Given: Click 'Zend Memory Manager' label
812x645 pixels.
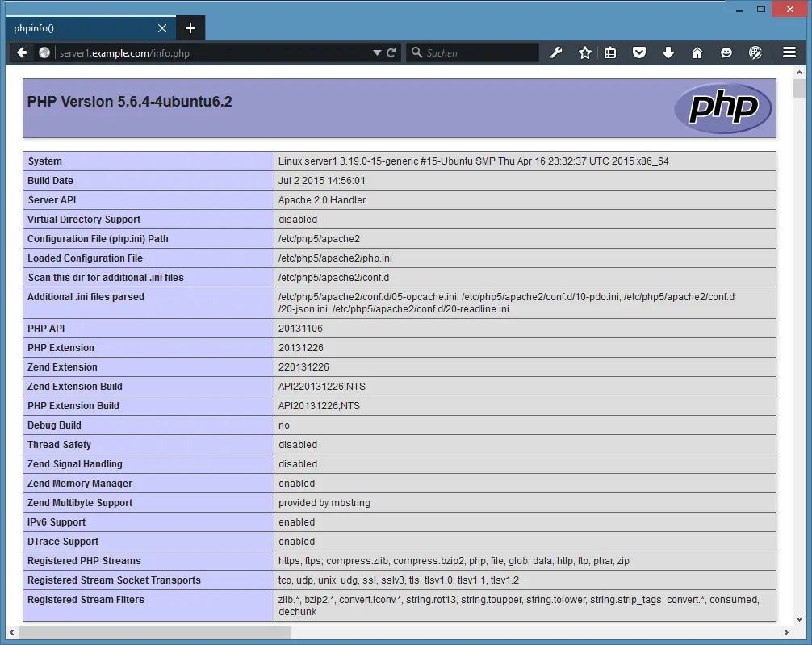Looking at the screenshot, I should pyautogui.click(x=80, y=484).
